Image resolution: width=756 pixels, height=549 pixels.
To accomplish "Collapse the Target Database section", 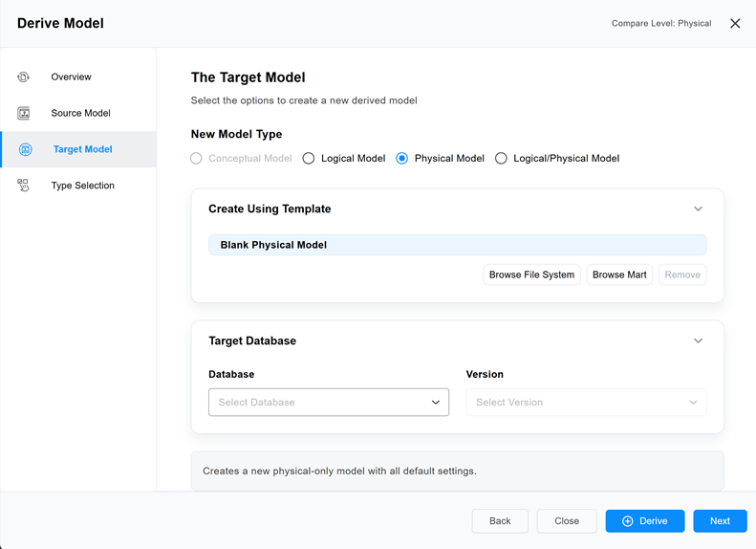I will 698,340.
